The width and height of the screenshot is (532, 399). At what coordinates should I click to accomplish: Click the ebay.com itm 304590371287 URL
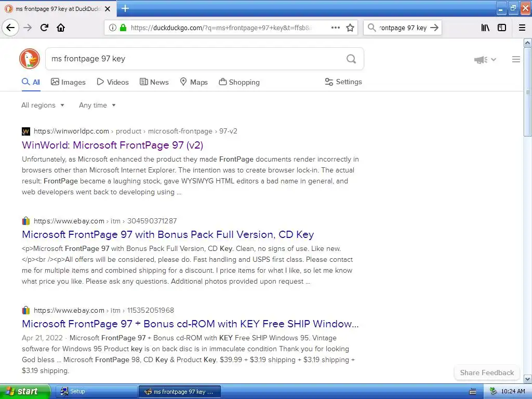pos(105,221)
